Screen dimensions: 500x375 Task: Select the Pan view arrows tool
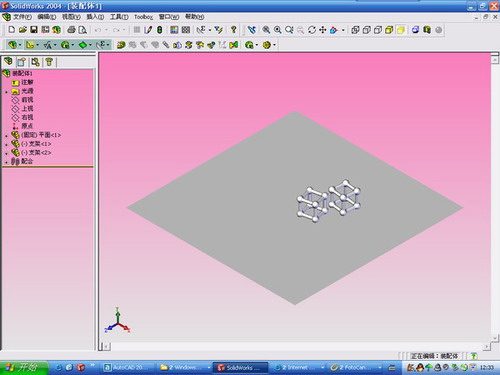[322, 30]
